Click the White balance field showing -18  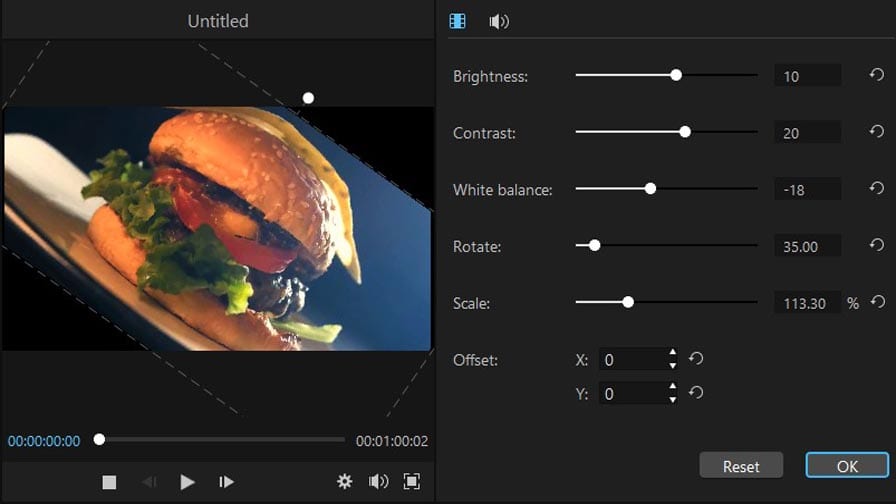pyautogui.click(x=807, y=189)
